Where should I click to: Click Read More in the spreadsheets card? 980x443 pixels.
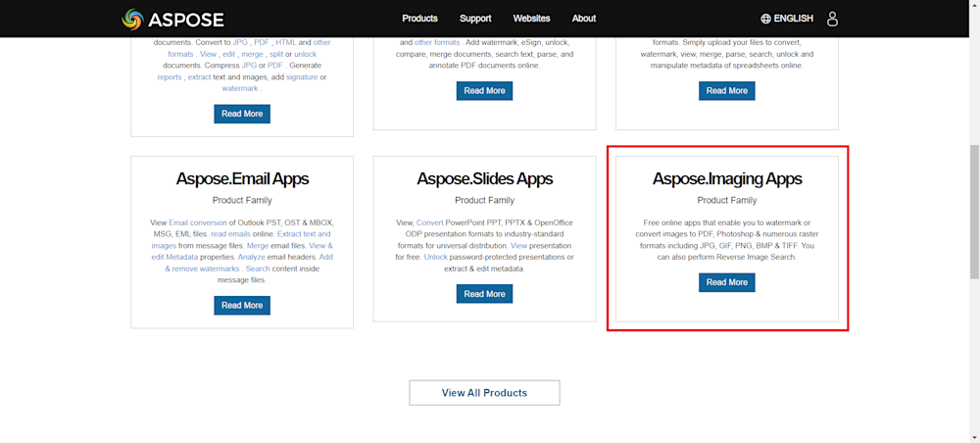(x=727, y=90)
